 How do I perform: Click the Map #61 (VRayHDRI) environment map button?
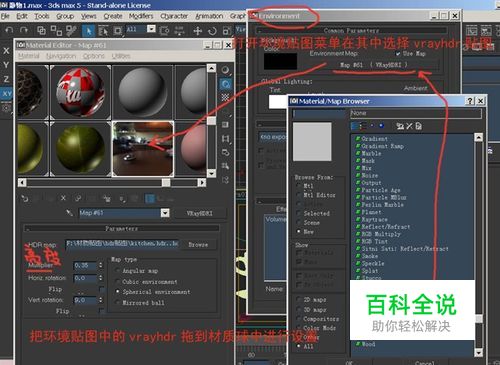tap(373, 65)
